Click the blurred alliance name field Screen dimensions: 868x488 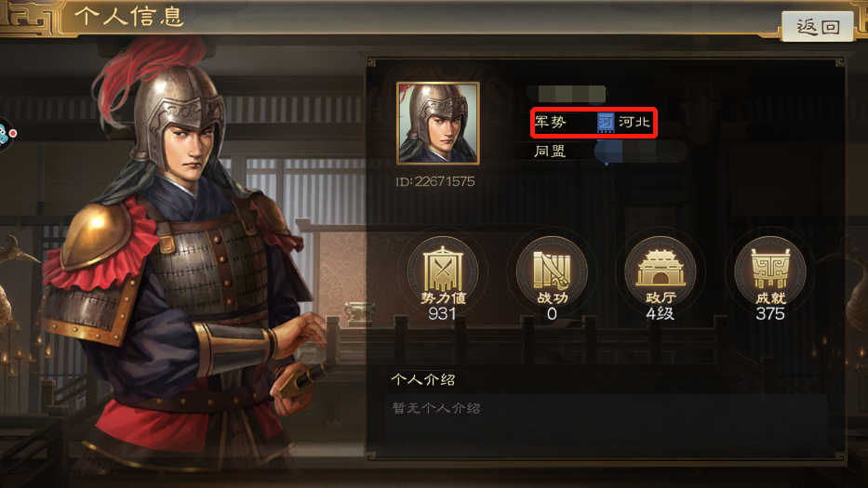[x=641, y=151]
